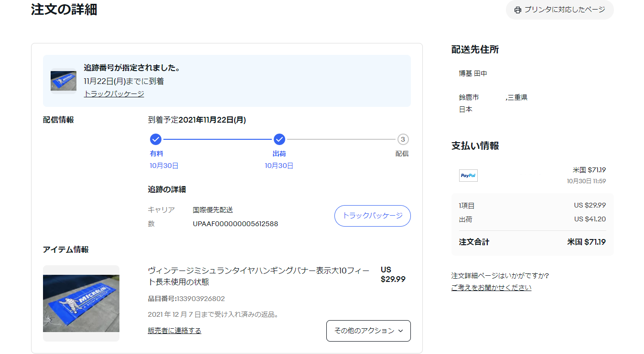Click the checkmark icon above 有料

[156, 139]
